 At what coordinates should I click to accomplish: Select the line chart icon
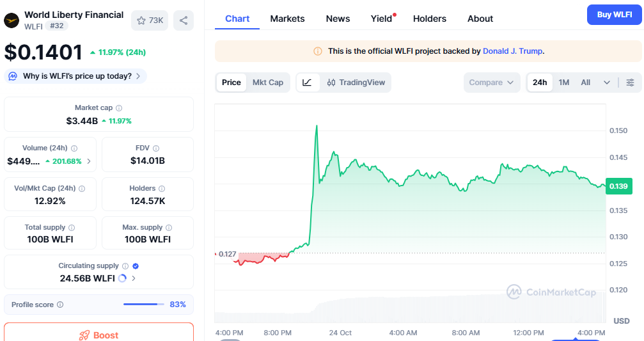[307, 83]
